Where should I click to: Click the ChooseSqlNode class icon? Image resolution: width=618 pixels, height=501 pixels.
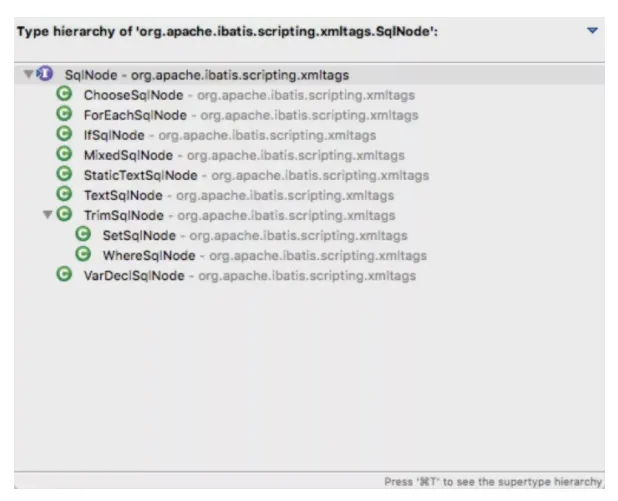[x=64, y=94]
